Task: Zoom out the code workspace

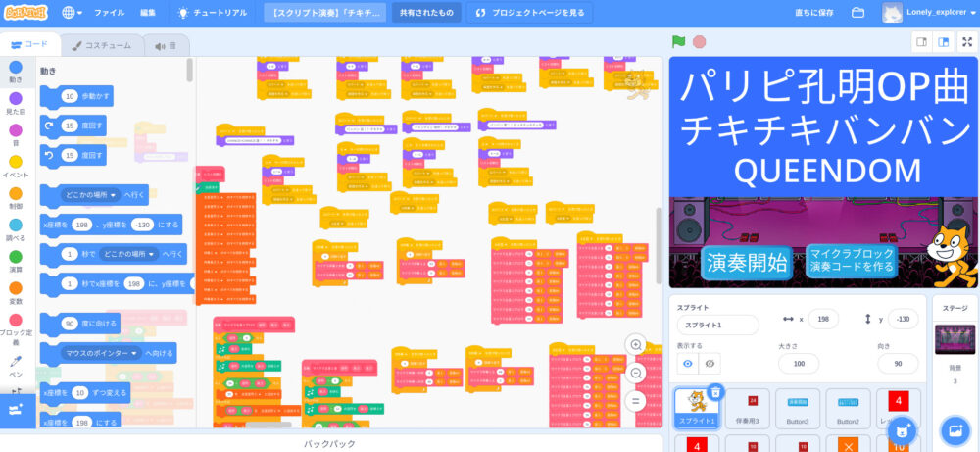Action: (636, 374)
